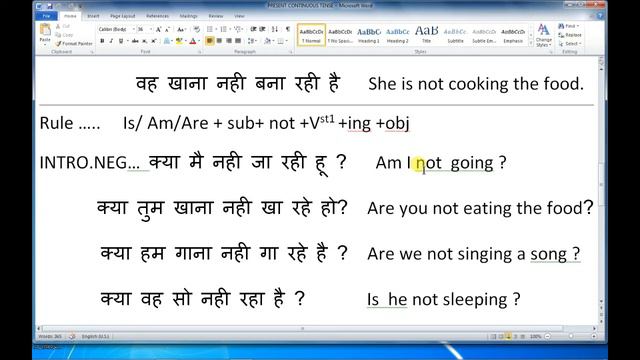
Task: Apply the Title style
Action: click(427, 35)
